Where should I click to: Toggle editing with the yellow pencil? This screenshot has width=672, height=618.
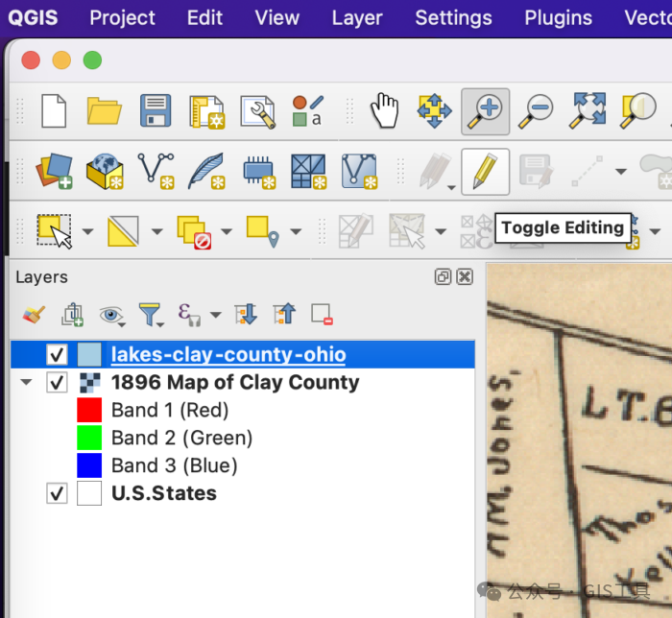(485, 172)
